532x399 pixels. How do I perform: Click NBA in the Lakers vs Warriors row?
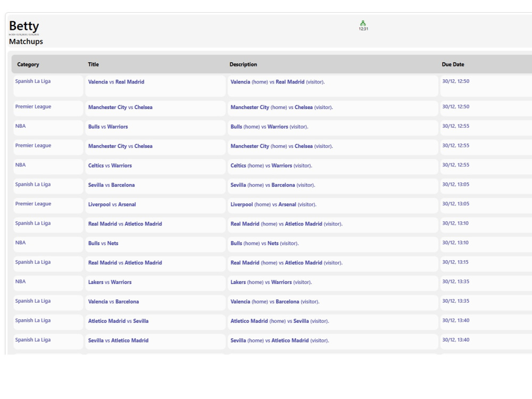coord(20,281)
